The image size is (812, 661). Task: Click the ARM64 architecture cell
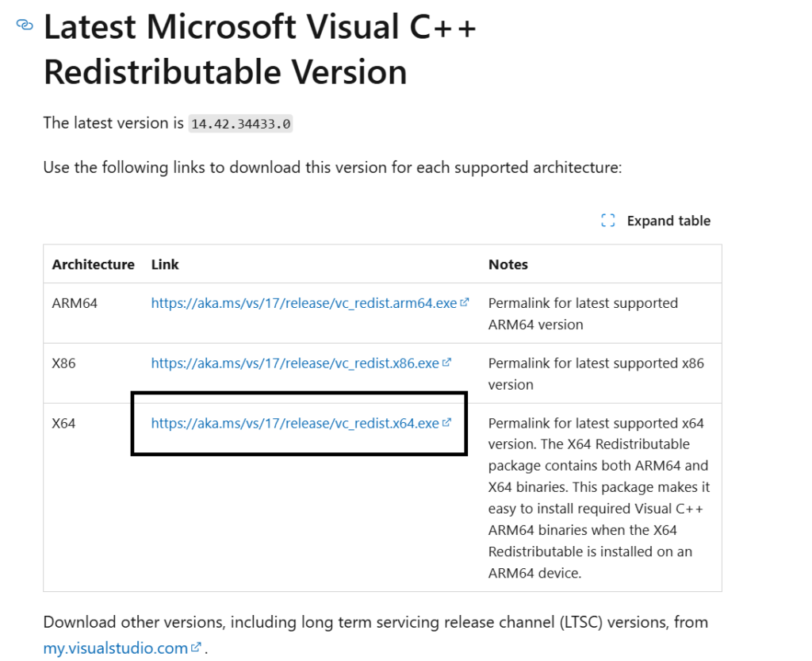75,303
